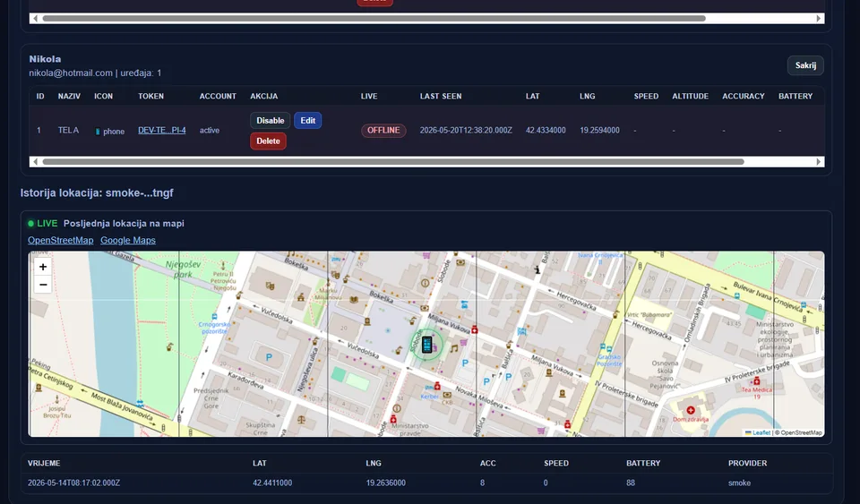Hide Nikola's devices with Sakrij button
The height and width of the screenshot is (504, 860).
(805, 65)
